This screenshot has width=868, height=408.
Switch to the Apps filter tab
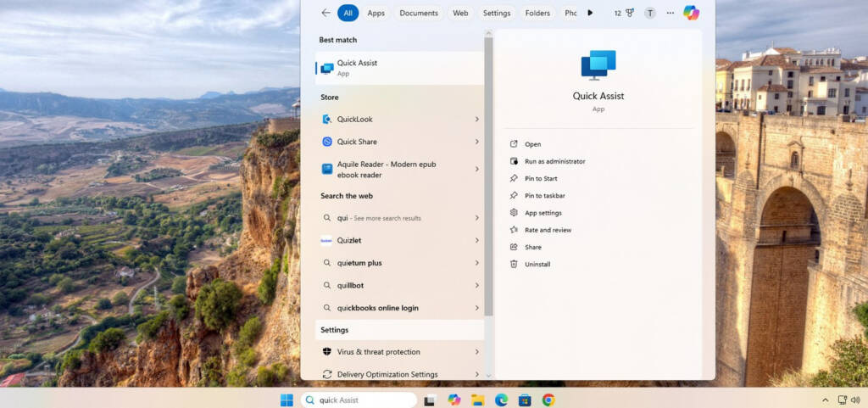pos(376,13)
